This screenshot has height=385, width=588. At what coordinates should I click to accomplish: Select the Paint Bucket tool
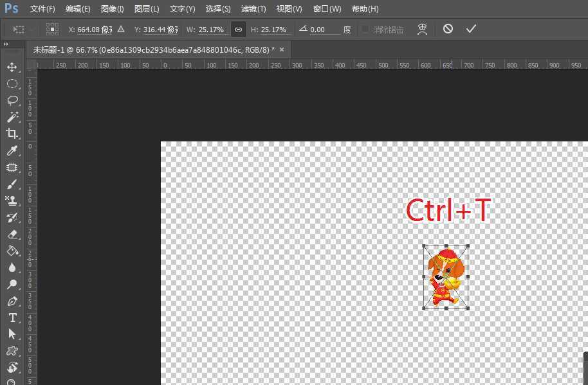point(13,251)
